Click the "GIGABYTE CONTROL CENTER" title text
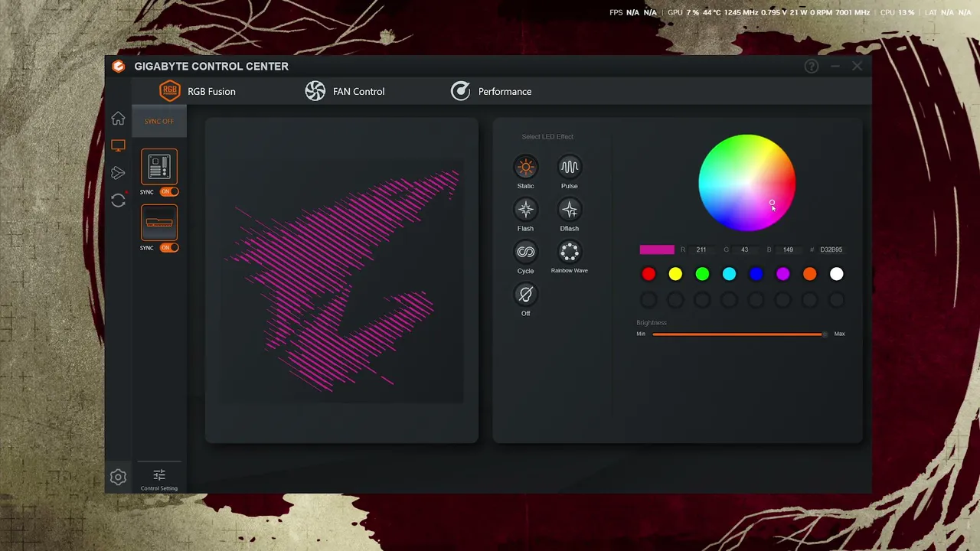This screenshot has width=980, height=551. [x=211, y=67]
